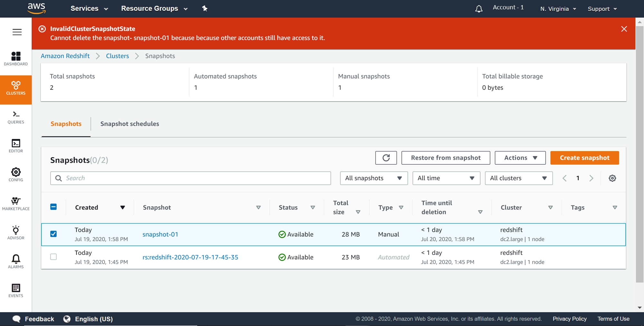644x326 pixels.
Task: Open the snapshot-01 link
Action: click(x=160, y=234)
